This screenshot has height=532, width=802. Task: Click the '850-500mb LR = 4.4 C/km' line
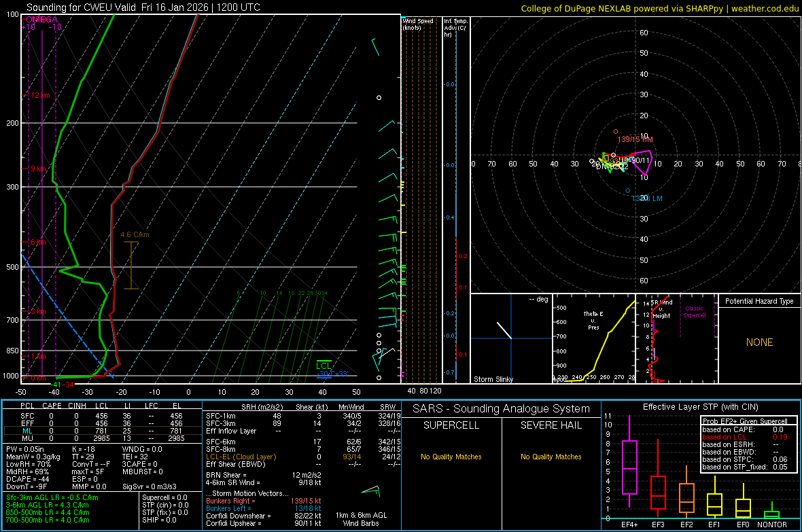click(48, 512)
